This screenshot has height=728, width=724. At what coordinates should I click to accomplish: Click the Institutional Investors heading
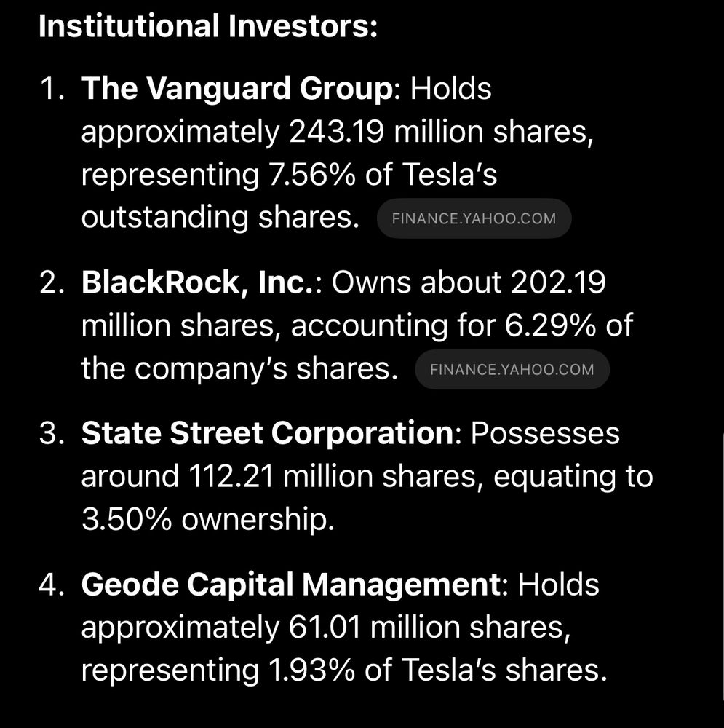tap(208, 26)
